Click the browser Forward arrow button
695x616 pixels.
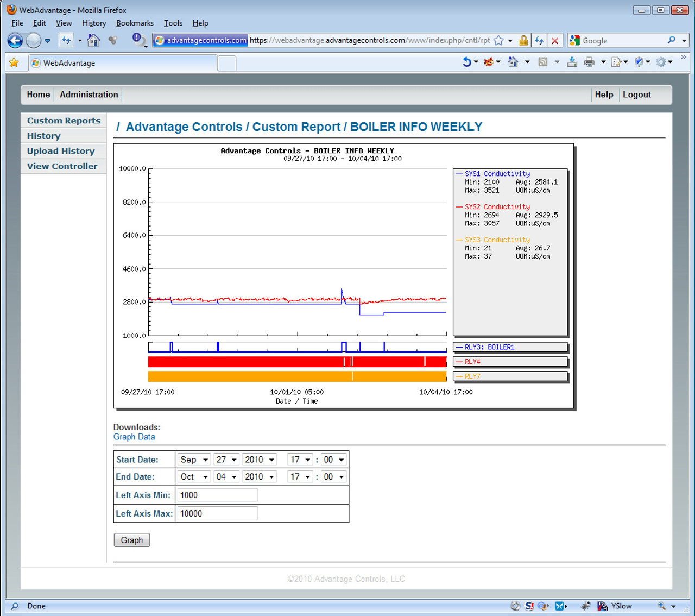click(34, 40)
